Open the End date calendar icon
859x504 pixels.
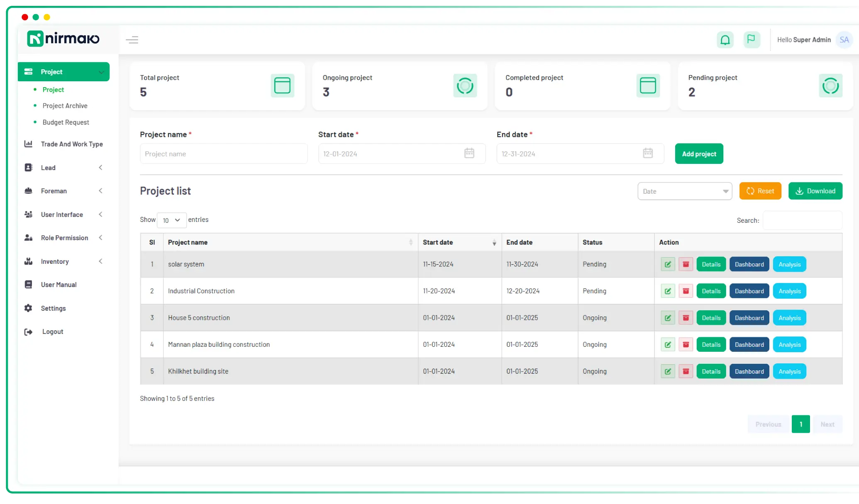[648, 153]
